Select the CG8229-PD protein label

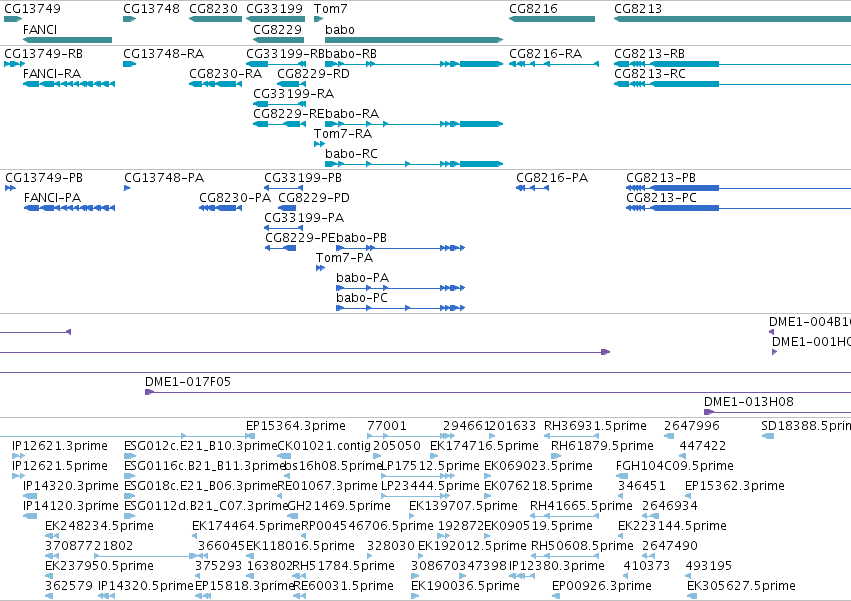point(314,198)
